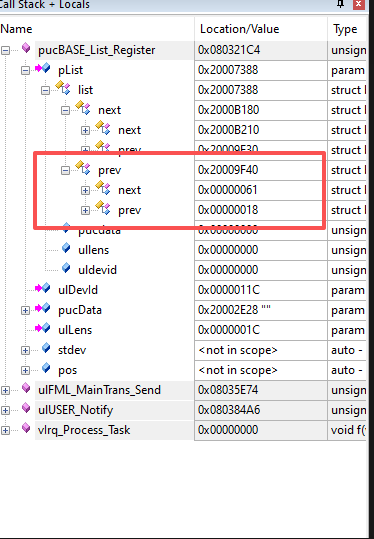This screenshot has width=374, height=539.
Task: Collapse the list struct node
Action: (x=45, y=90)
